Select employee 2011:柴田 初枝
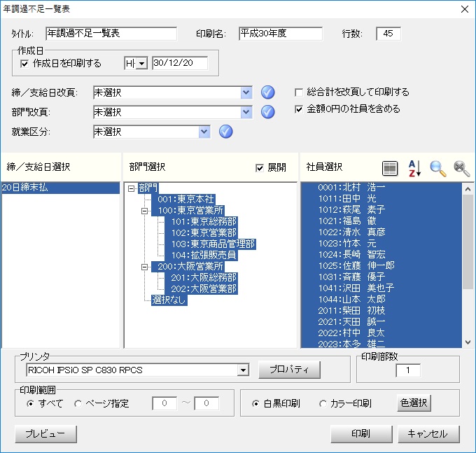The width and height of the screenshot is (476, 453). click(x=381, y=311)
